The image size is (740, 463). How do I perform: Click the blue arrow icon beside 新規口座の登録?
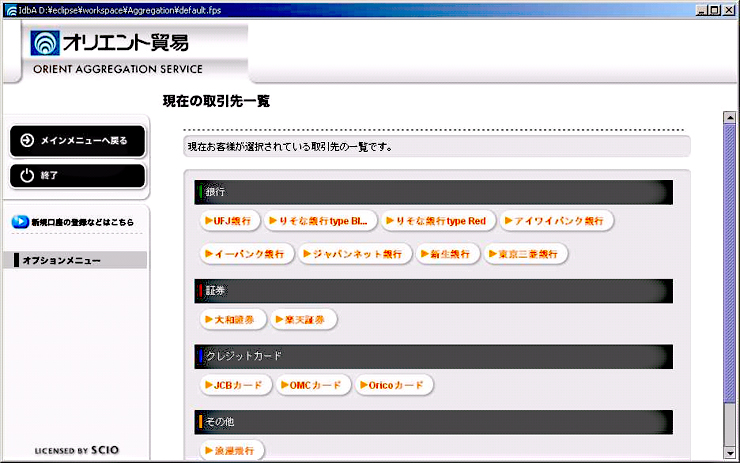point(20,221)
